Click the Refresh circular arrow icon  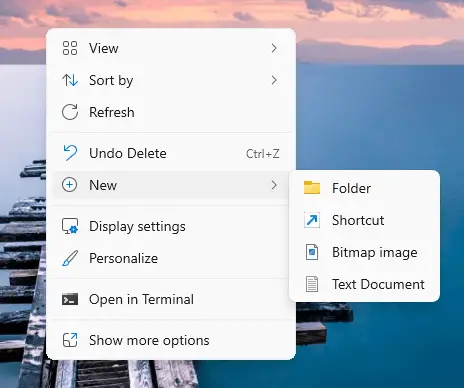pos(70,112)
